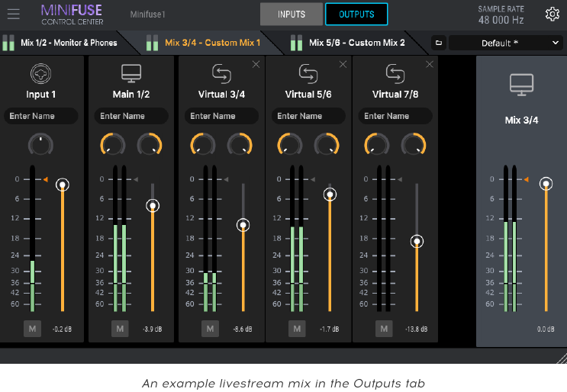Mute the Virtual 7/8 channel
This screenshot has width=567, height=392.
pyautogui.click(x=384, y=329)
